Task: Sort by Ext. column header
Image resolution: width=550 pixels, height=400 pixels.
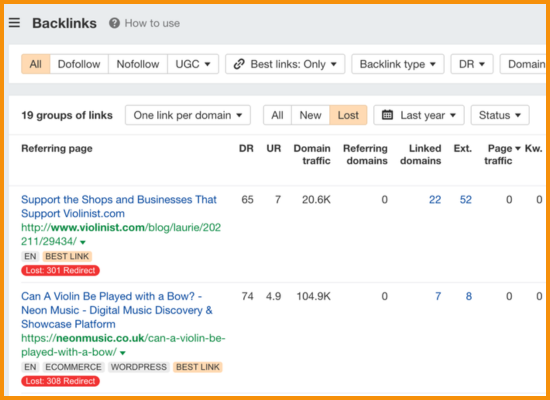Action: click(x=463, y=148)
